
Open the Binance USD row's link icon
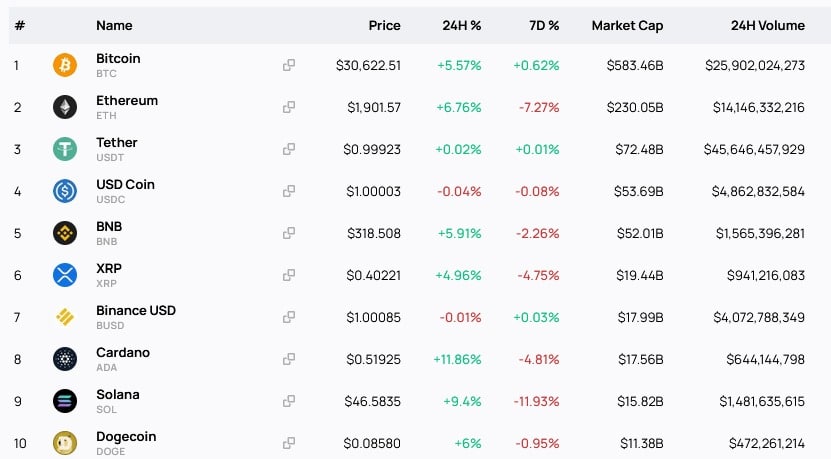(x=289, y=317)
